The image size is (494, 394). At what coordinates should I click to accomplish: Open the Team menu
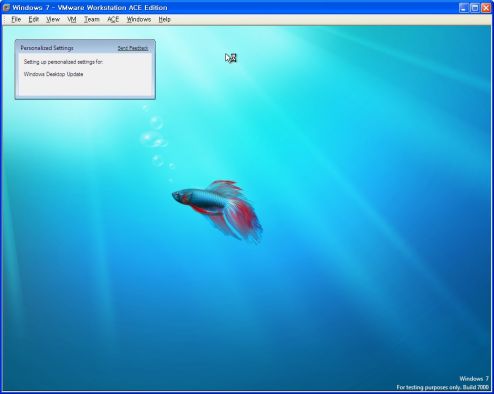(x=92, y=19)
